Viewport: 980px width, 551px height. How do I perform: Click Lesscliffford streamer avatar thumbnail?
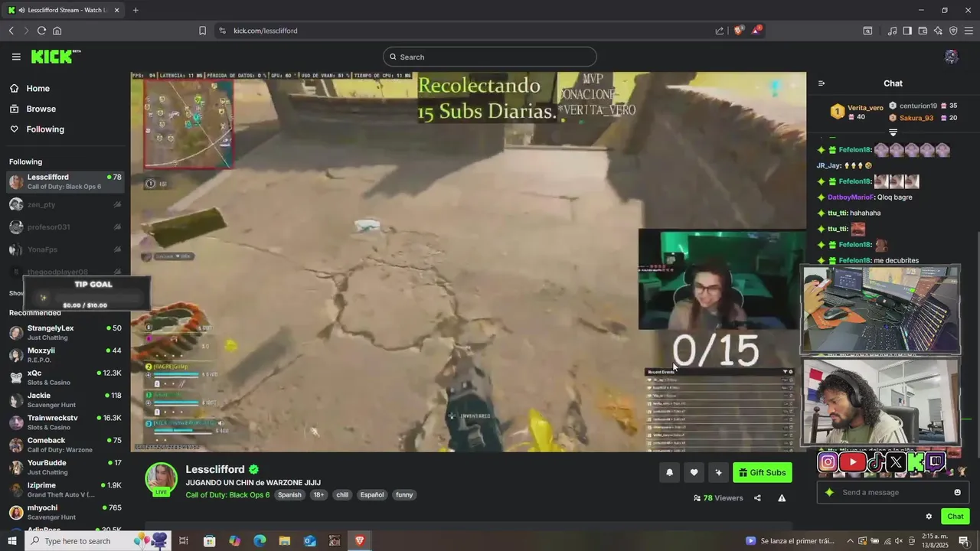click(x=162, y=479)
